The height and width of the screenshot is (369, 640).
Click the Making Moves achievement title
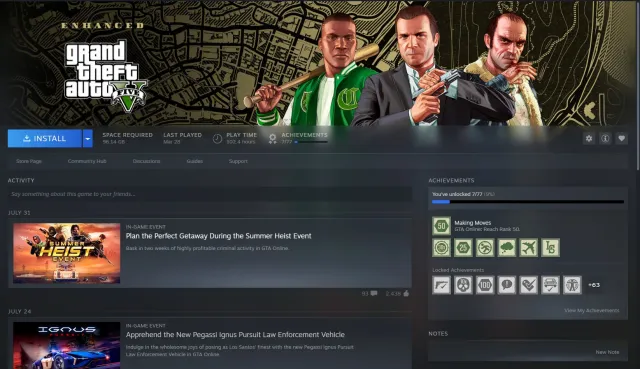point(473,223)
